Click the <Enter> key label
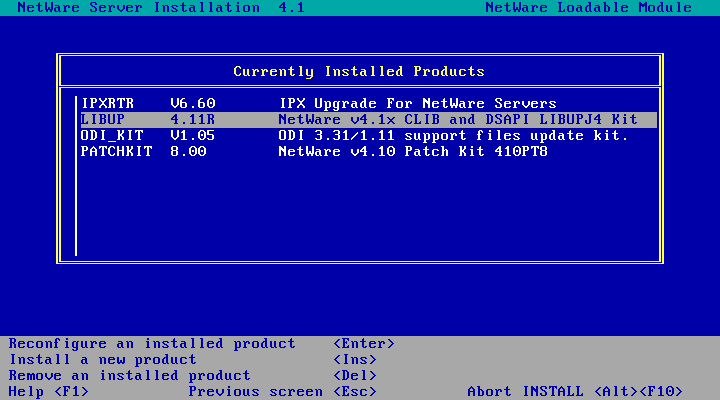The width and height of the screenshot is (720, 400). point(364,344)
